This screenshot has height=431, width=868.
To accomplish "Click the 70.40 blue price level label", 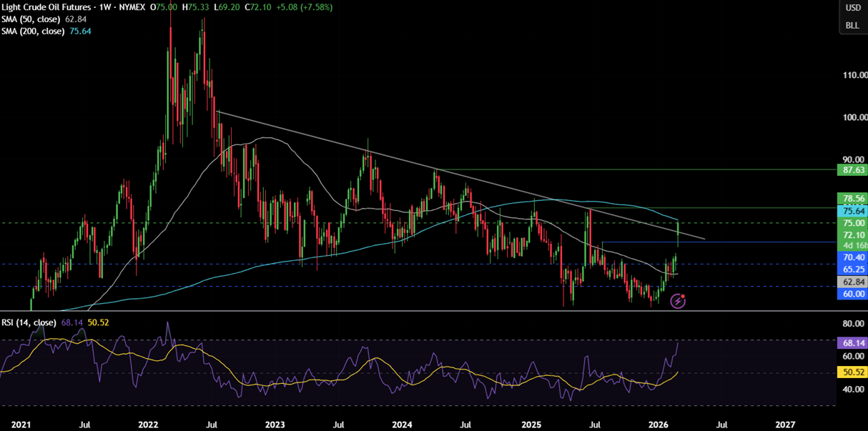I will pos(854,257).
